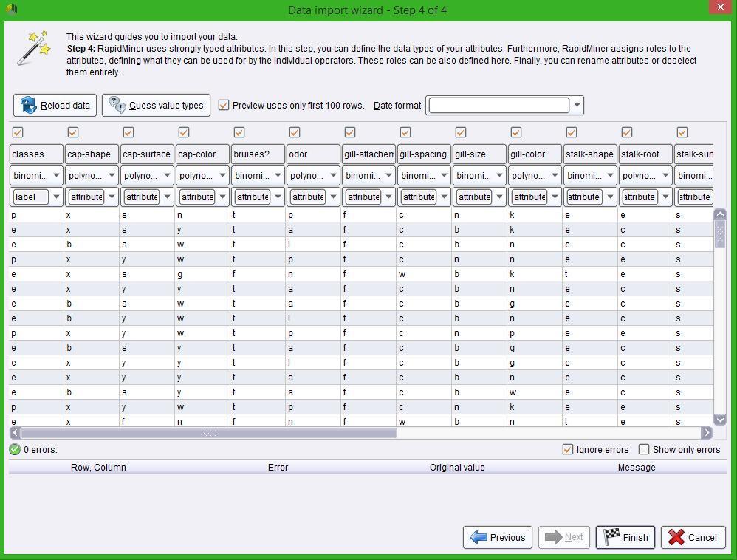Click the horizontal scrollbar right arrow
Viewport: 737px width, 560px height.
[706, 433]
